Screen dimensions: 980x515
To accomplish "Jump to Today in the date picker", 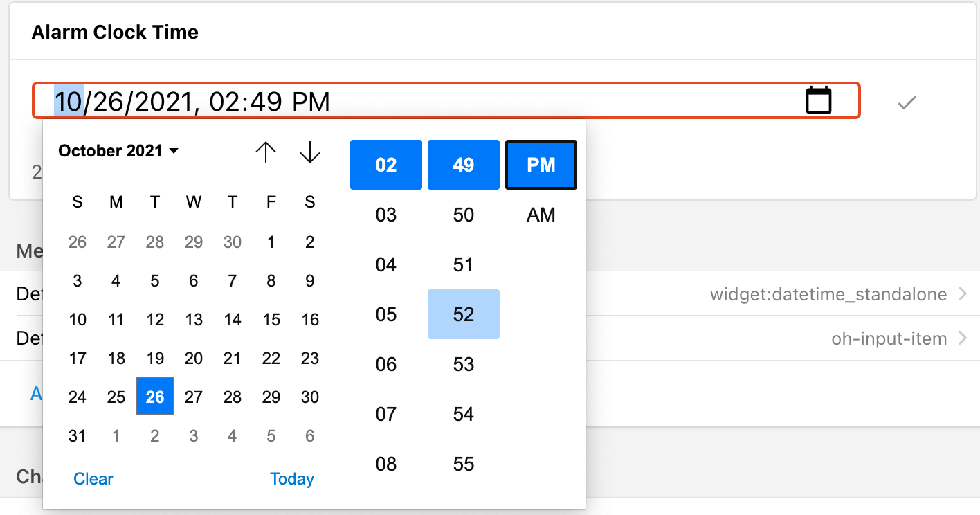I will [291, 479].
